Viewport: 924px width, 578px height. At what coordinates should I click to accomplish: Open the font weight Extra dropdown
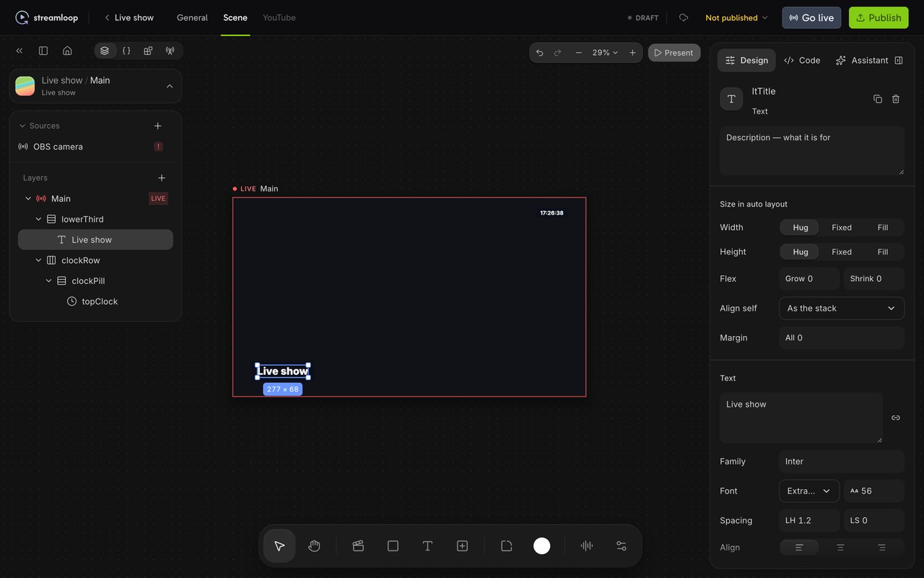[x=809, y=491]
